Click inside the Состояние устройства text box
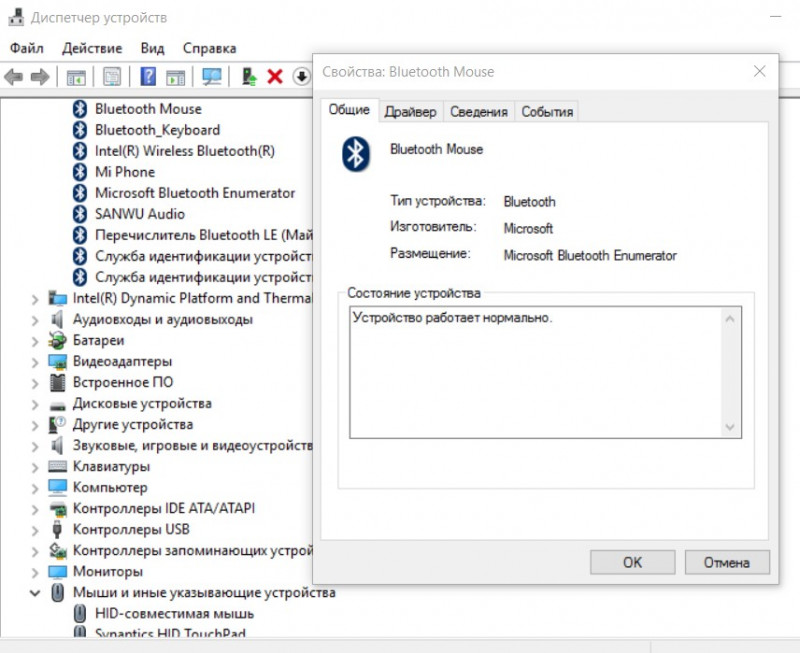Image resolution: width=800 pixels, height=653 pixels. point(545,372)
